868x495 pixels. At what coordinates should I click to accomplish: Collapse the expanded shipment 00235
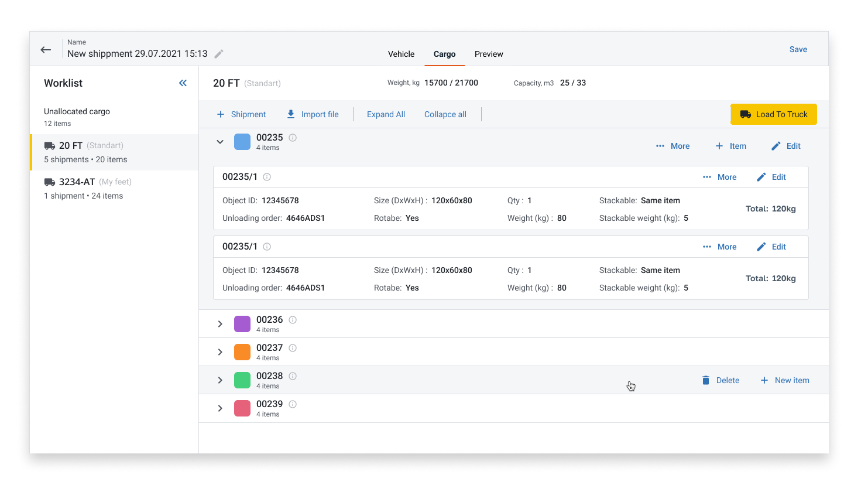(x=220, y=142)
